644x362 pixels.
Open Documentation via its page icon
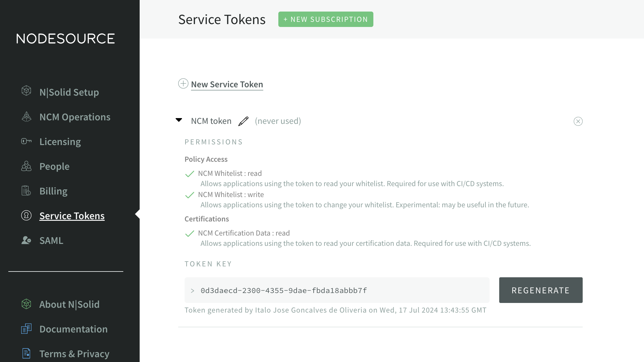26,329
